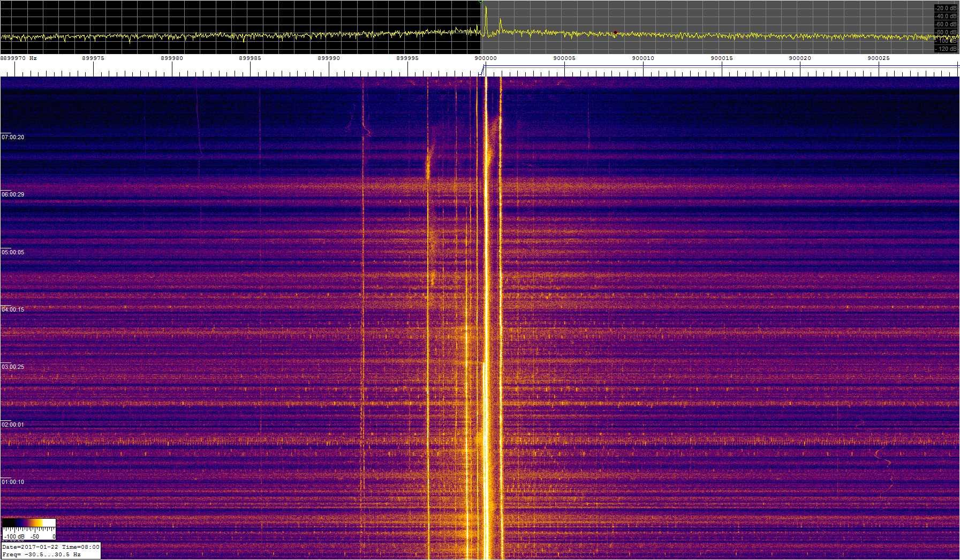This screenshot has height=560, width=960.
Task: Click the -80.0 dB amplitude scale label
Action: point(946,33)
